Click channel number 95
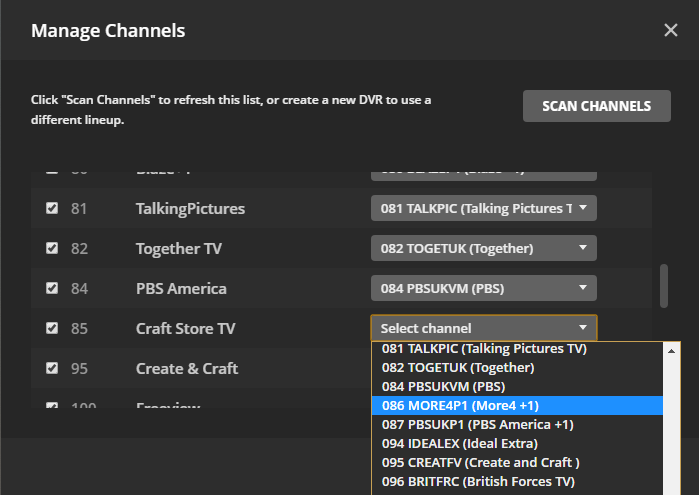 (79, 369)
